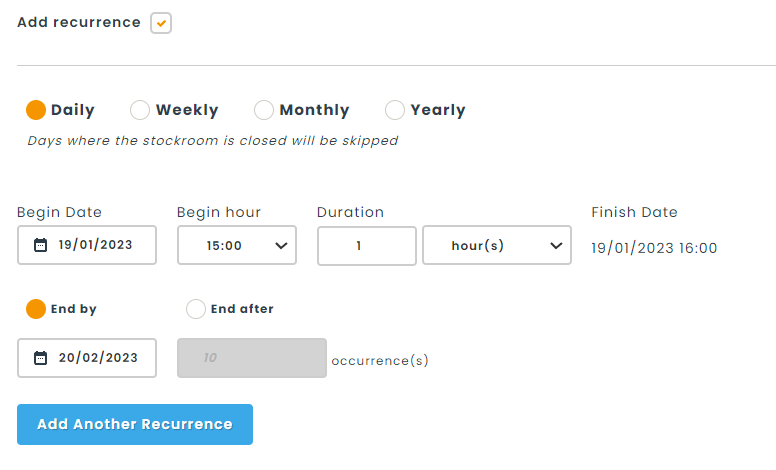Click calendar icon in End by date field

click(x=40, y=357)
